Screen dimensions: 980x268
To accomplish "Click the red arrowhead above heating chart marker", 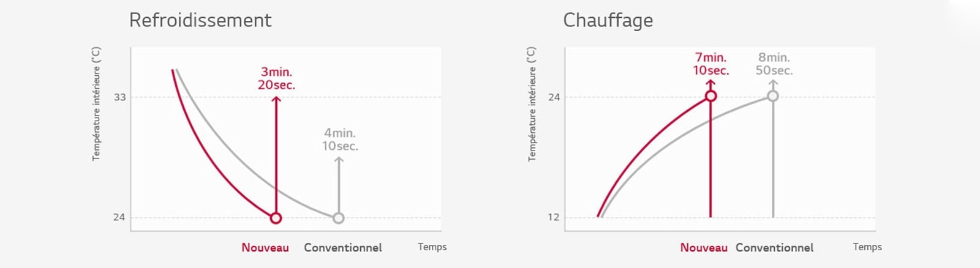I will pos(710,84).
